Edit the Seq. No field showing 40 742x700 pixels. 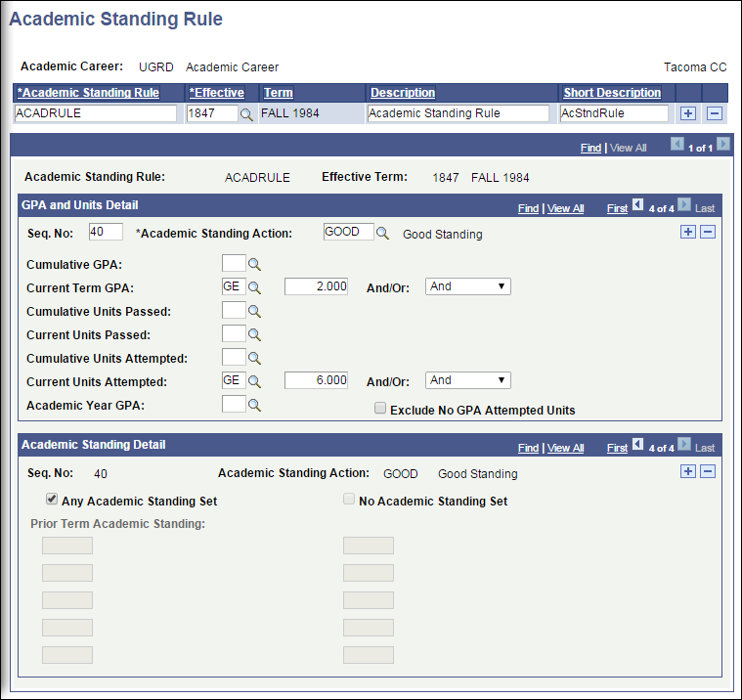106,232
